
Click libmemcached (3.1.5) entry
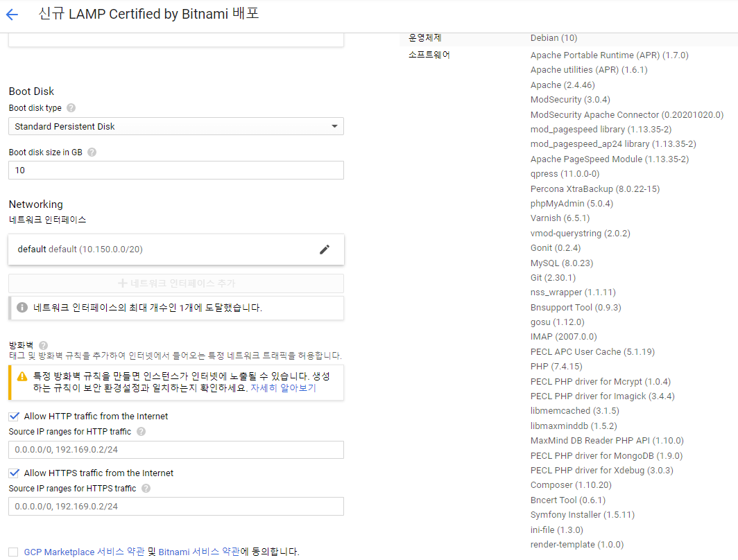pyautogui.click(x=575, y=411)
